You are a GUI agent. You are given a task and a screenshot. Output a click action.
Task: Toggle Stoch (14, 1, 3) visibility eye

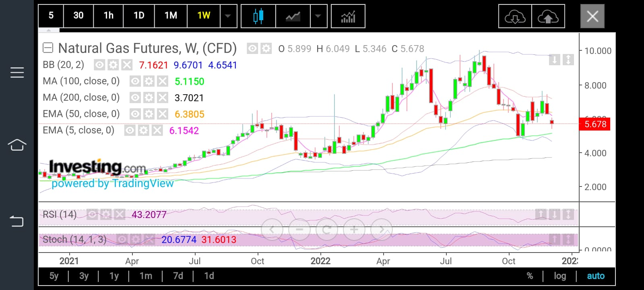coord(122,240)
